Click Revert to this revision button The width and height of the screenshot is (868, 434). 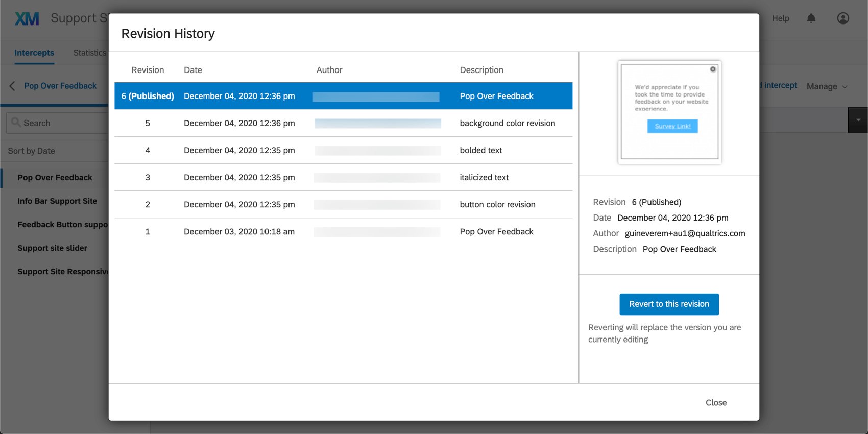(x=669, y=304)
